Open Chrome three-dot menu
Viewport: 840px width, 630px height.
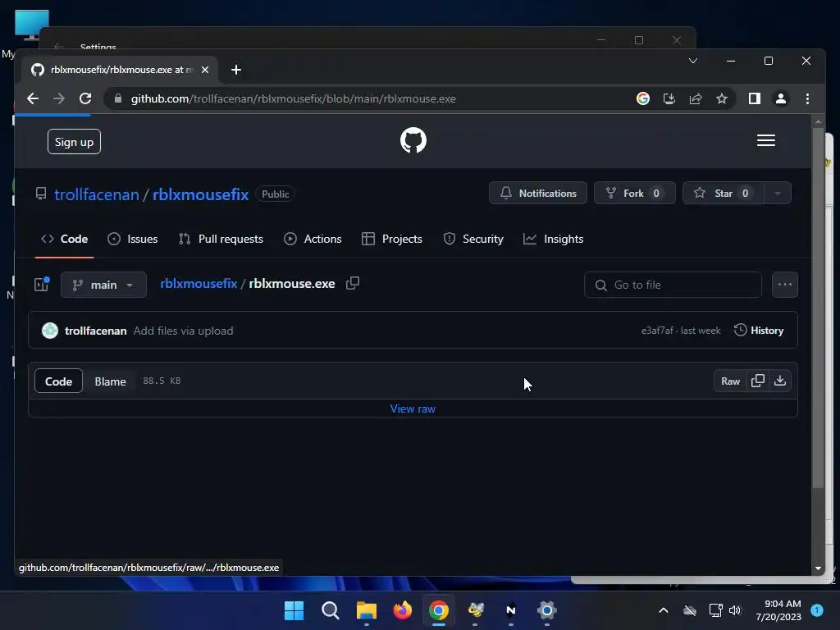pos(807,98)
